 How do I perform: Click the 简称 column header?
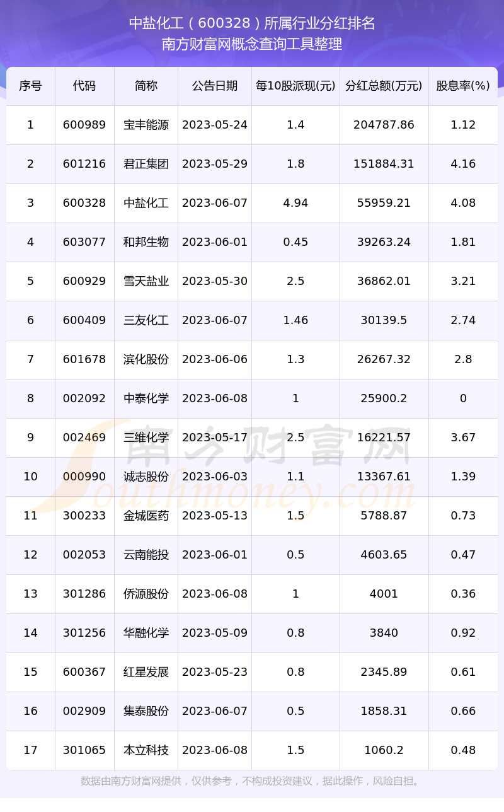point(146,86)
